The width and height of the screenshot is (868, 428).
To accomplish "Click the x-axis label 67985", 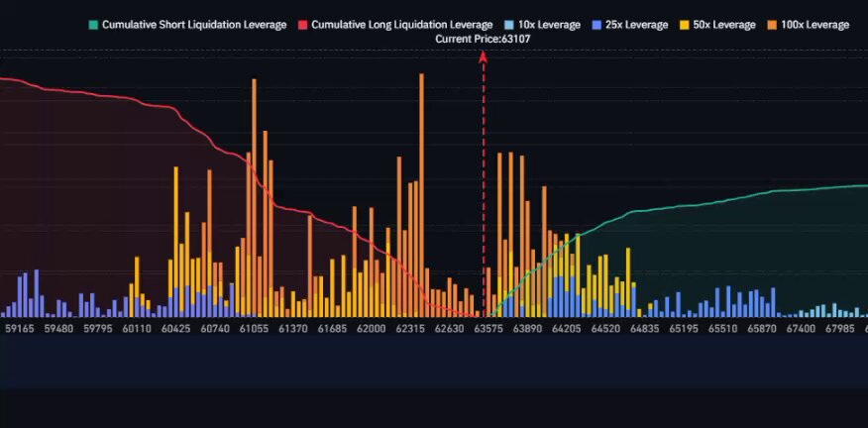I will click(840, 328).
